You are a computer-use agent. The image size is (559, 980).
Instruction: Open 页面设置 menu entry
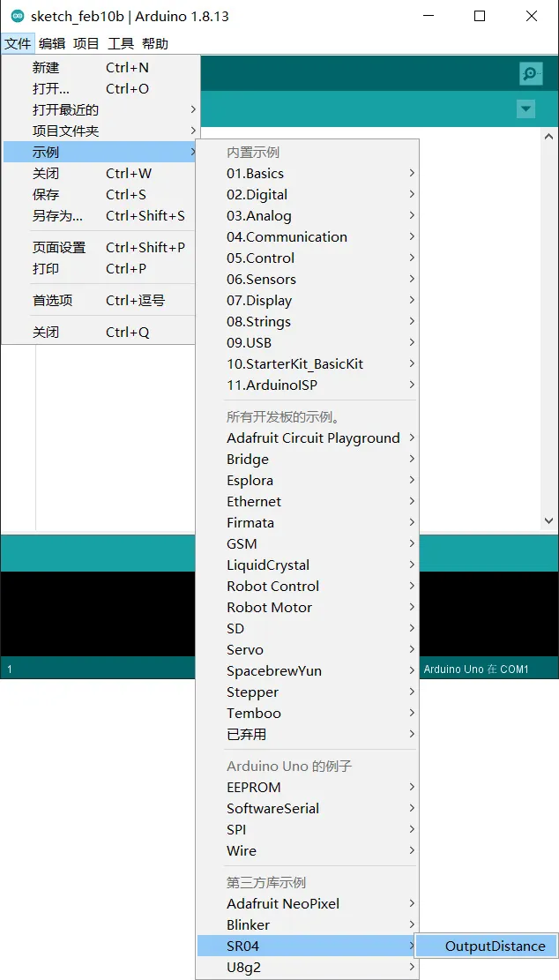pyautogui.click(x=101, y=248)
